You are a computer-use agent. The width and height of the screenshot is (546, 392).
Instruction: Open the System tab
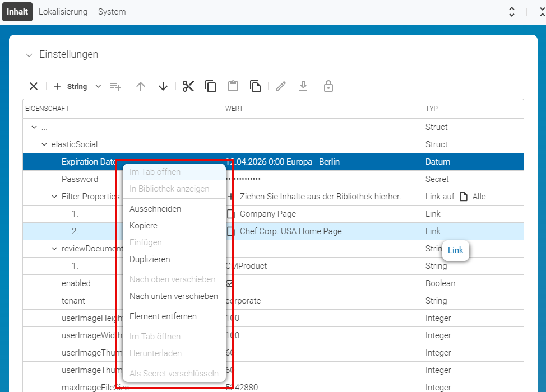112,11
